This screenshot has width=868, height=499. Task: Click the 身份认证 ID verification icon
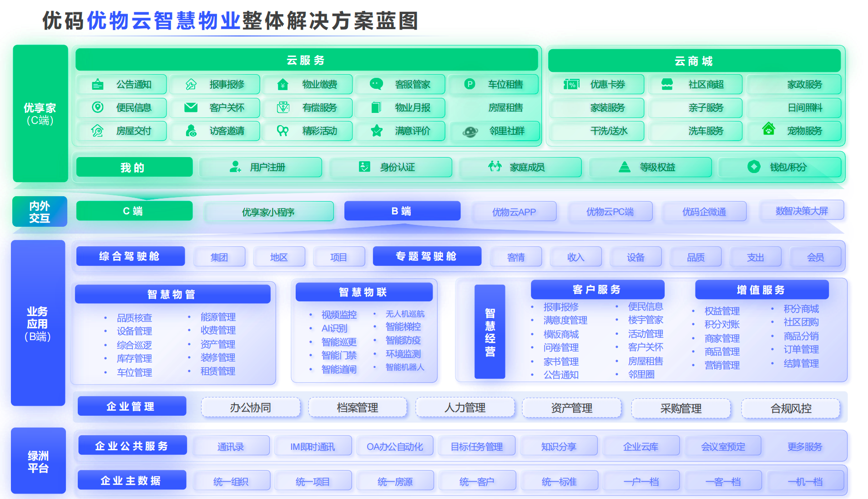364,167
